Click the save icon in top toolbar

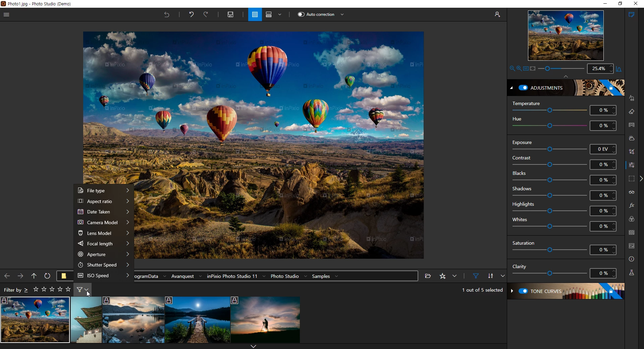(230, 15)
